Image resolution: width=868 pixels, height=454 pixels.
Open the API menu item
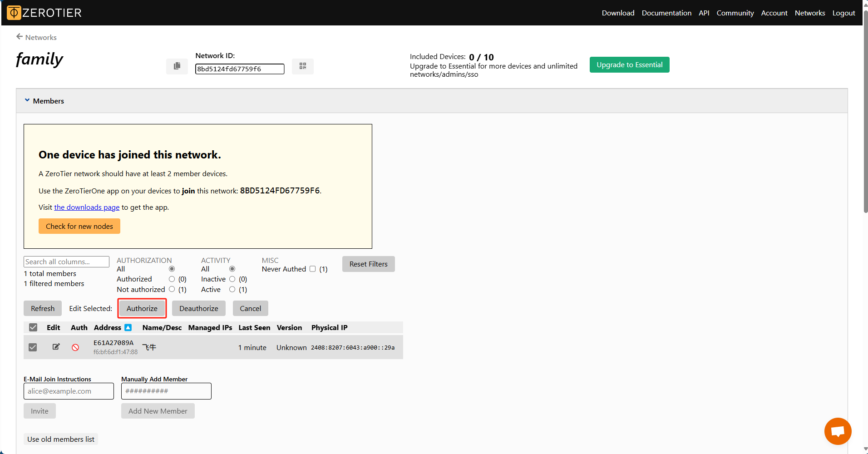click(704, 13)
